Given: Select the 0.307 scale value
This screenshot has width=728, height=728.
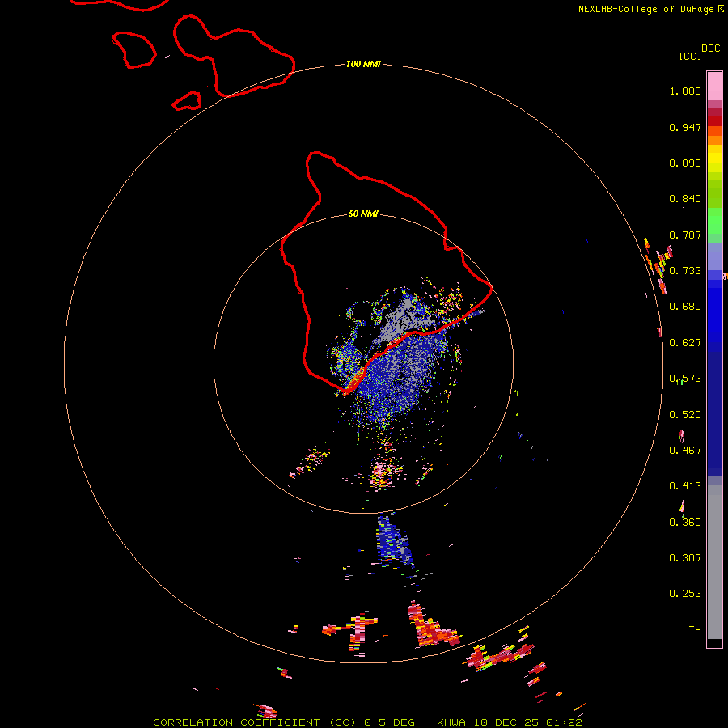Looking at the screenshot, I should [685, 558].
